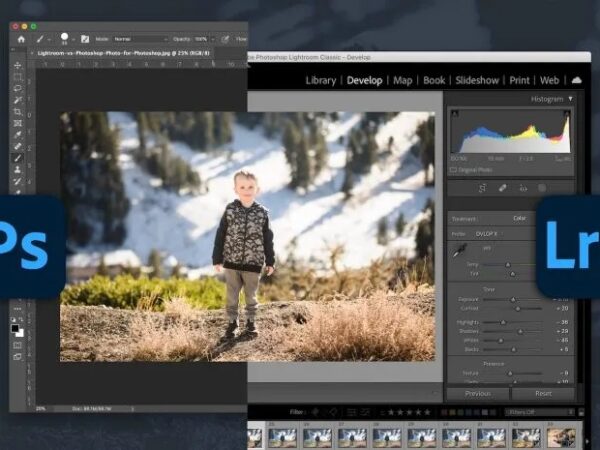The height and width of the screenshot is (450, 600).
Task: Toggle the red color label filter
Action: pyautogui.click(x=444, y=412)
